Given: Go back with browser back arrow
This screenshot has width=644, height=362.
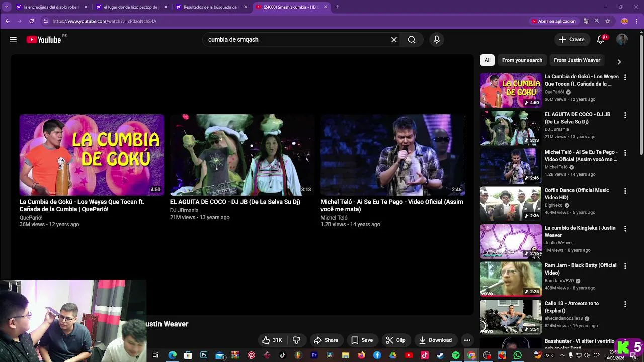Looking at the screenshot, I should pyautogui.click(x=7, y=21).
